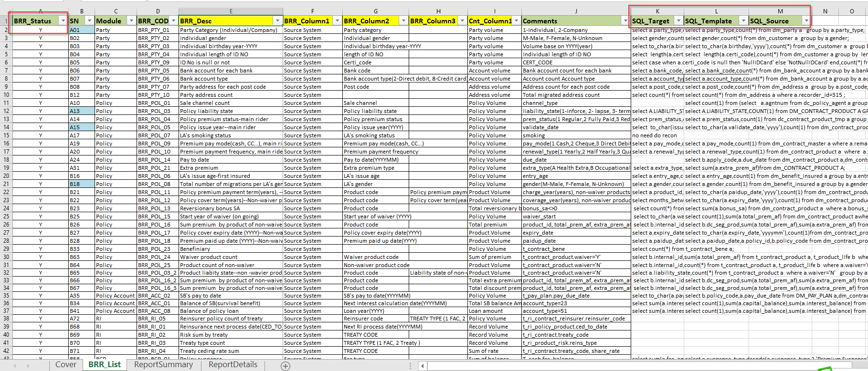Click the horizontal scrollbar left arrow
Screen dimensions: 868x371
click(423, 366)
